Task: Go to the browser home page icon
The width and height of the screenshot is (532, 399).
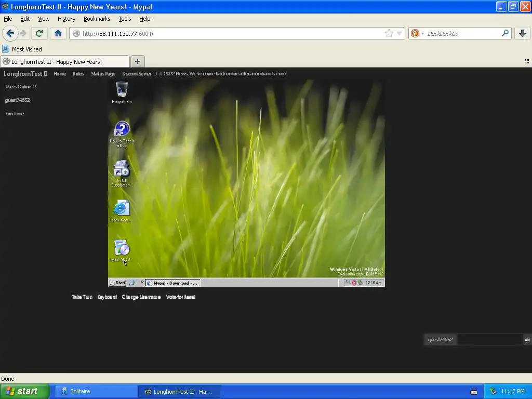Action: [58, 33]
